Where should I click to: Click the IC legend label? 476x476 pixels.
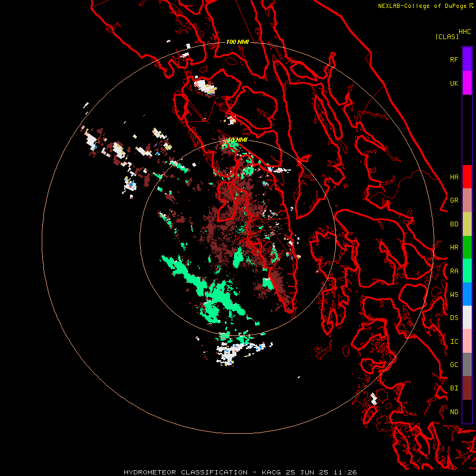coord(454,342)
